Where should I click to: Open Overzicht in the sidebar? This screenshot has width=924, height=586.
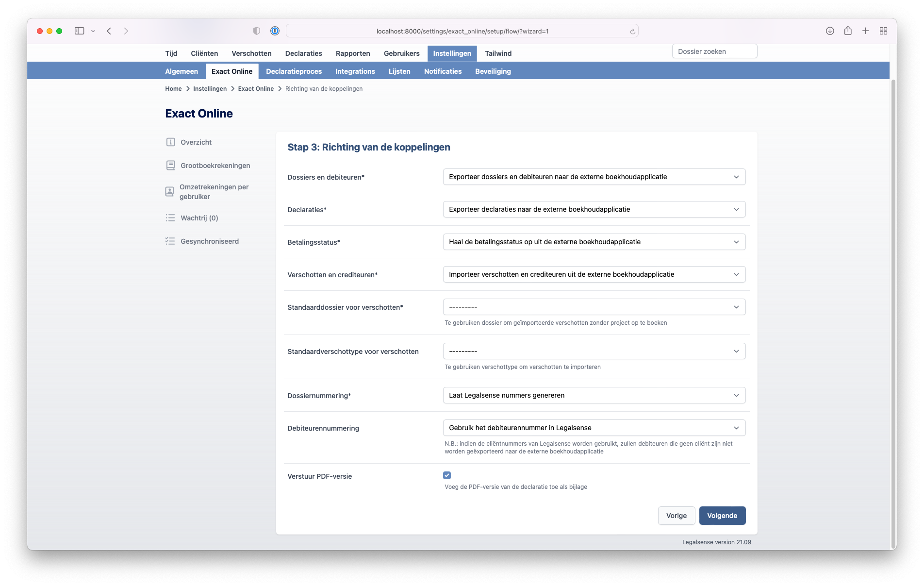click(x=196, y=142)
